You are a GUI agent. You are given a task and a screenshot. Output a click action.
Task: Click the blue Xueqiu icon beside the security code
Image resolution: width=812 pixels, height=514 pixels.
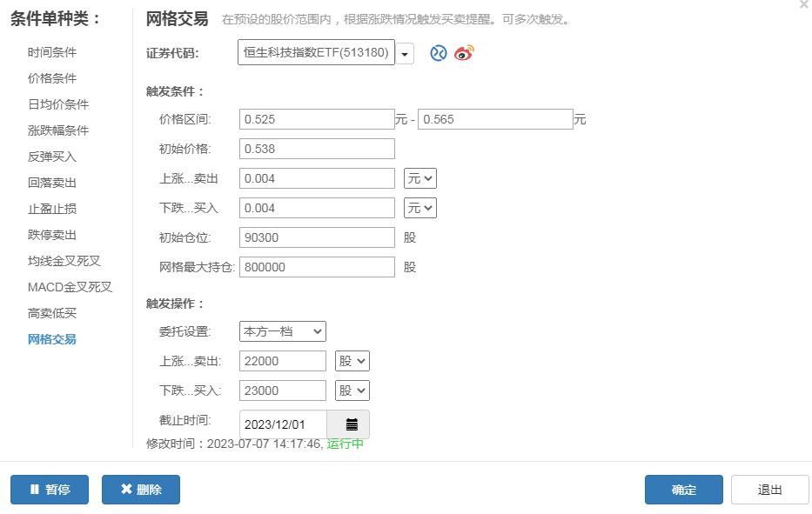coord(438,53)
